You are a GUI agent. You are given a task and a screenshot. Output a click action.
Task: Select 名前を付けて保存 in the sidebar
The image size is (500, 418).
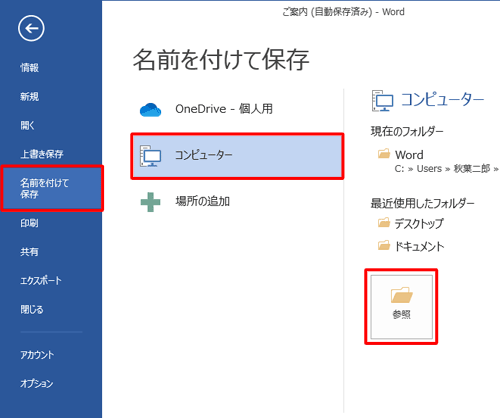coord(52,188)
